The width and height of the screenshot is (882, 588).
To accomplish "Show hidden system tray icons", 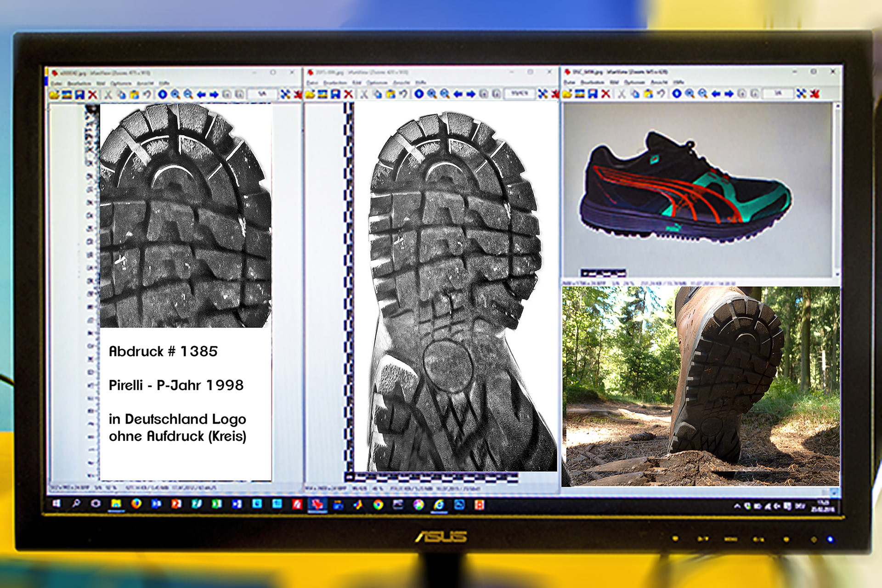I will 737,506.
